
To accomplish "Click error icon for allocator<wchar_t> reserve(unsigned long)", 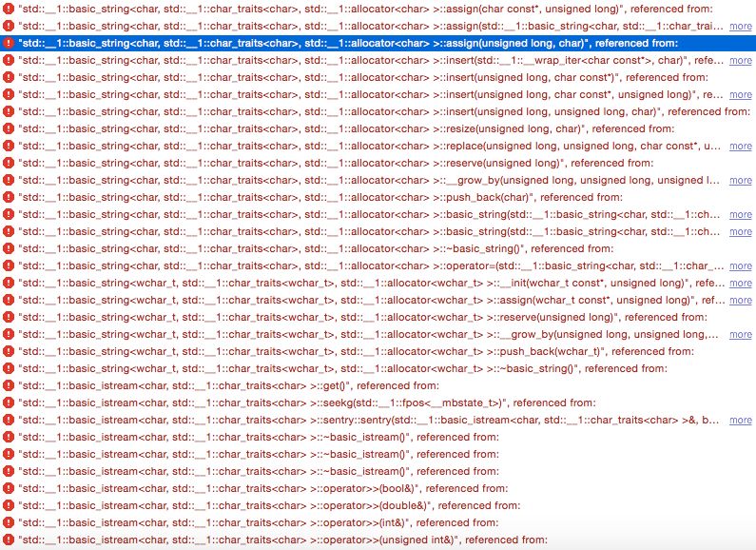I will coord(9,317).
